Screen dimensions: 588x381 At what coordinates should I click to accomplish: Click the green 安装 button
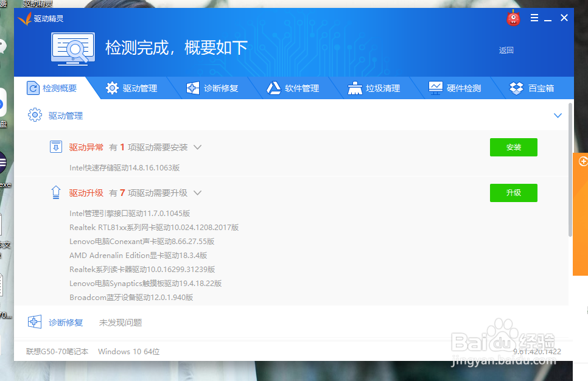coord(513,147)
